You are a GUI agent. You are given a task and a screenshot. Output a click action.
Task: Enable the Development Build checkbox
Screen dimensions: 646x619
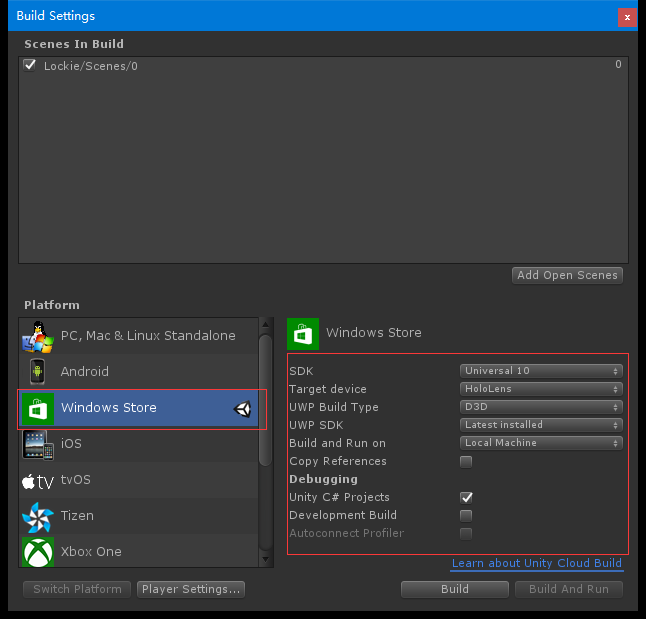[466, 516]
